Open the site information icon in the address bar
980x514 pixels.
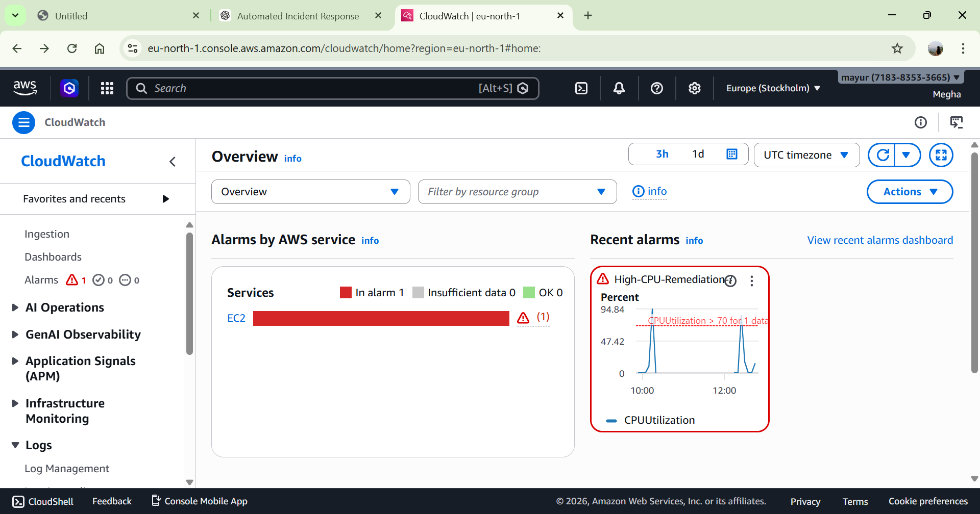coord(133,48)
